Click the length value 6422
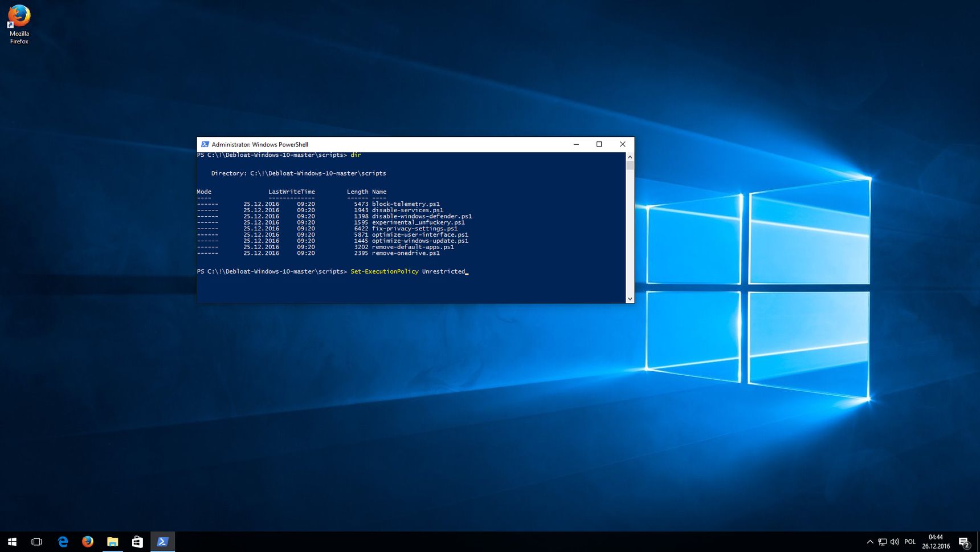Viewport: 980px width, 552px height. point(361,229)
